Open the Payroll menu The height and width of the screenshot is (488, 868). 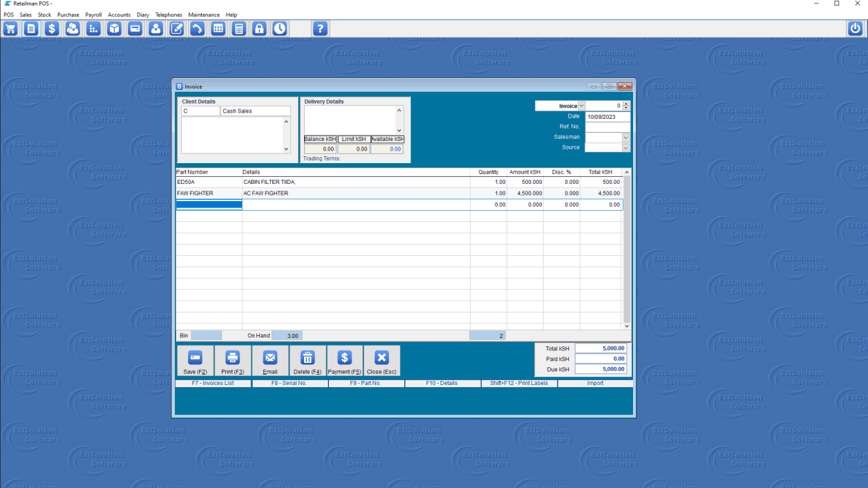pyautogui.click(x=93, y=15)
